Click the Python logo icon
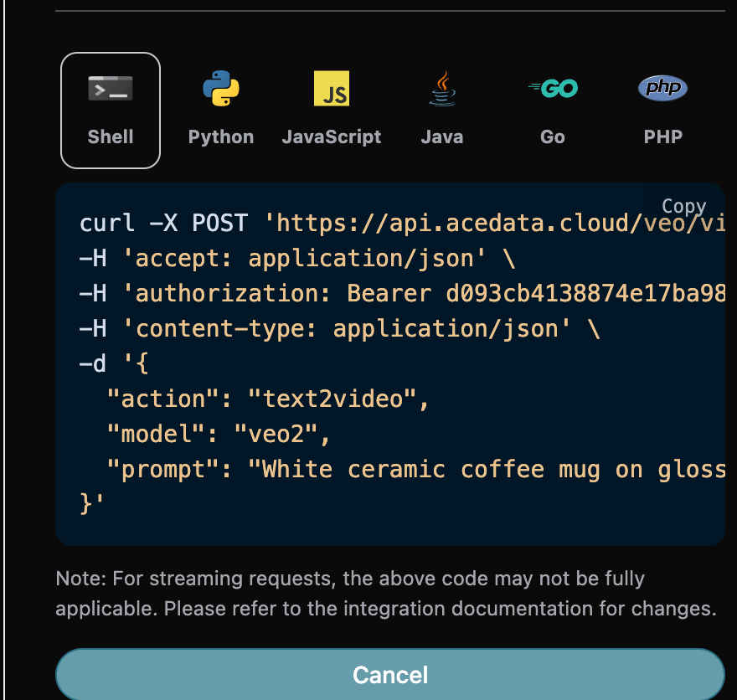 220,87
